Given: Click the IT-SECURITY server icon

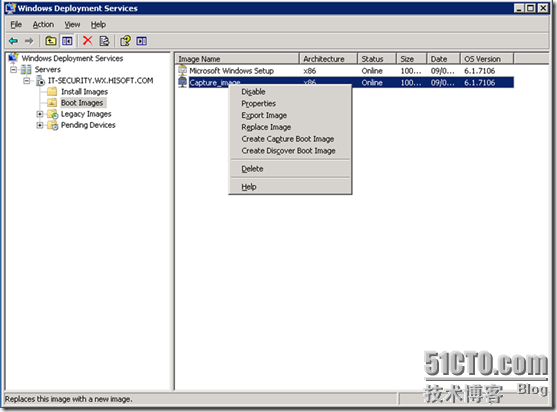Looking at the screenshot, I should coord(40,81).
